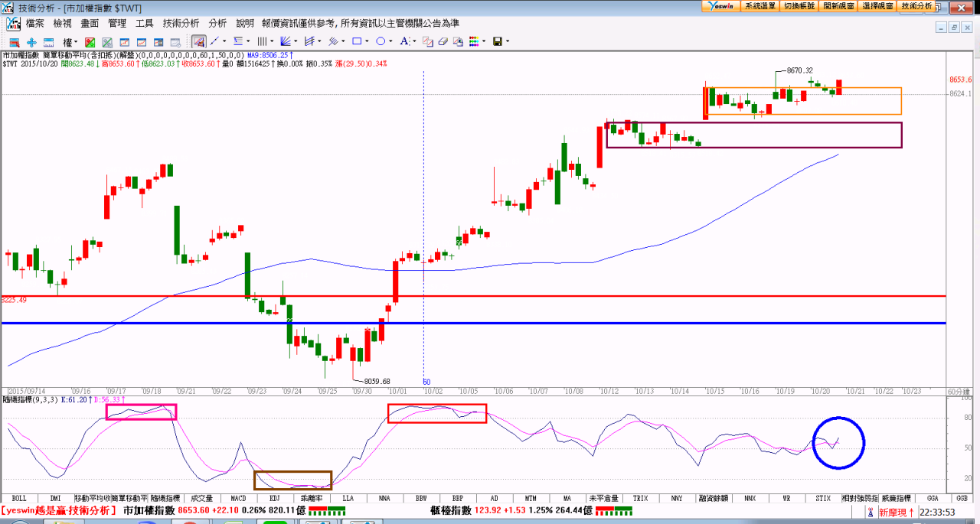The height and width of the screenshot is (524, 980).
Task: Switch to the MACD indicator tab
Action: coord(238,498)
